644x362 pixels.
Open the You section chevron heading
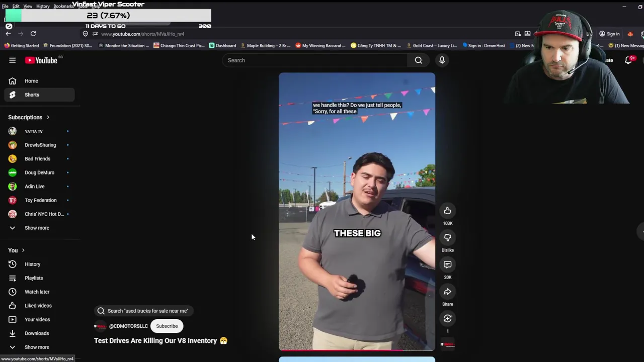point(16,250)
